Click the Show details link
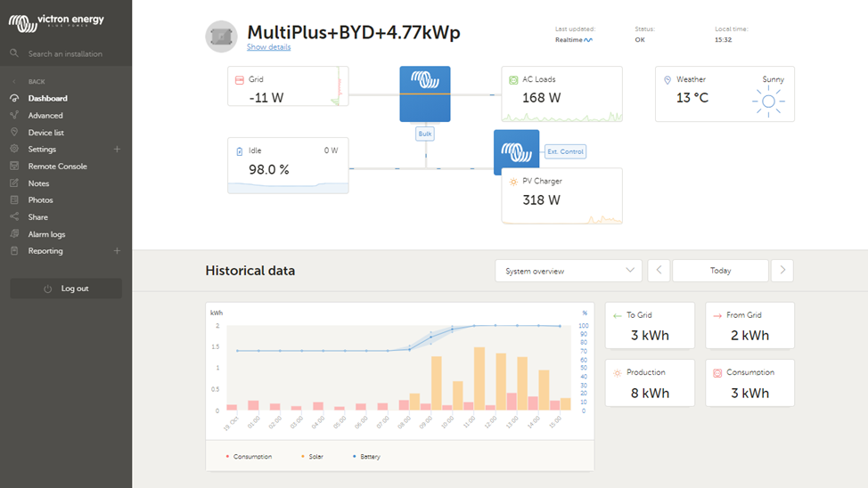Image resolution: width=868 pixels, height=488 pixels. pyautogui.click(x=268, y=47)
